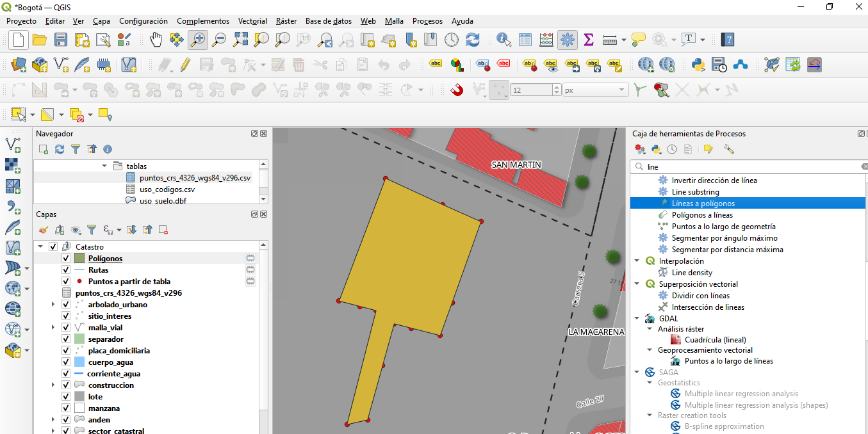Toggle visibility of the sitio_interes layer
Screen dimensions: 868x434
click(66, 316)
